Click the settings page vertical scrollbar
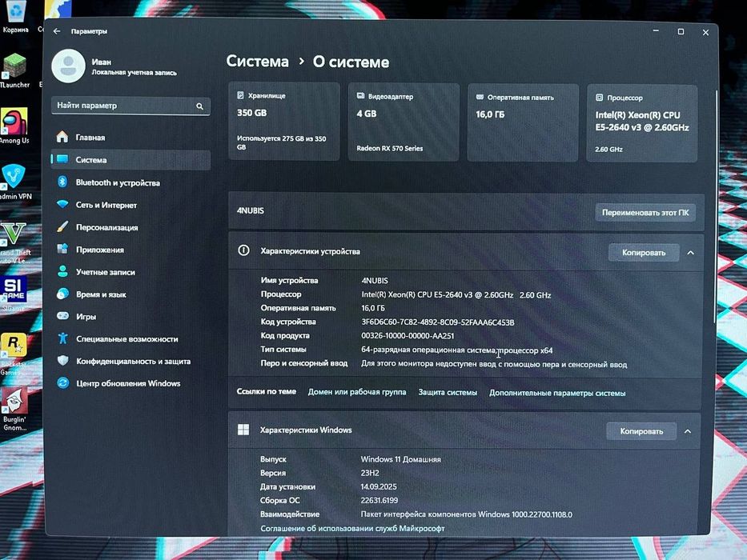The image size is (747, 560). (x=715, y=206)
